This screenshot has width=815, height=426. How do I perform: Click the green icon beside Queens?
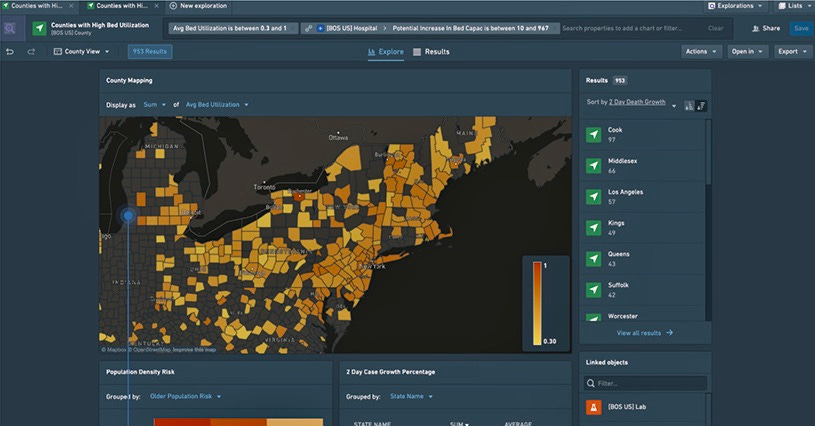click(x=594, y=259)
